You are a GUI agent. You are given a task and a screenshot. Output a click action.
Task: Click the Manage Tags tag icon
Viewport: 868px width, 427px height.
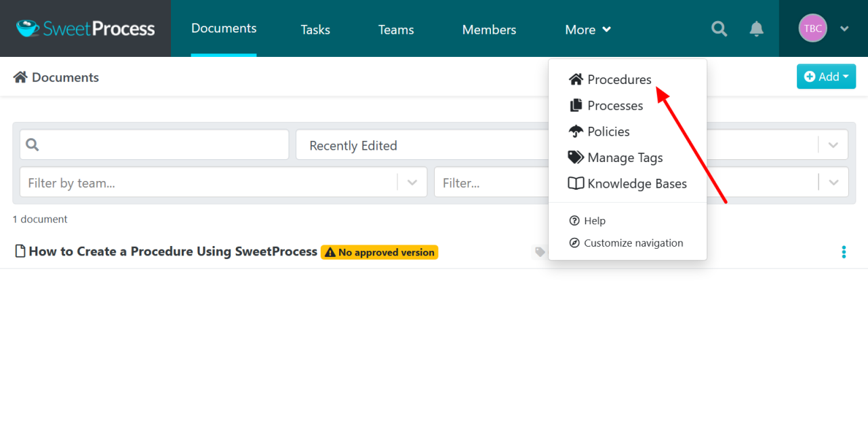tap(576, 158)
